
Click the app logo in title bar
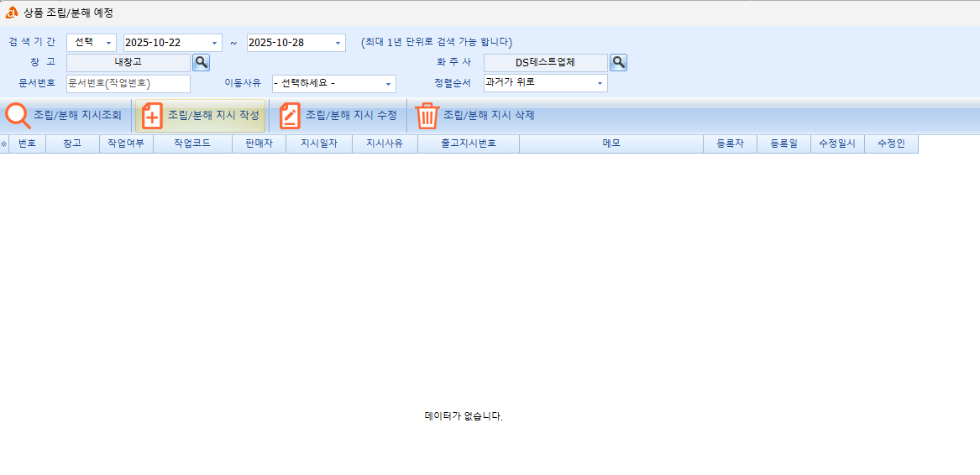click(12, 13)
